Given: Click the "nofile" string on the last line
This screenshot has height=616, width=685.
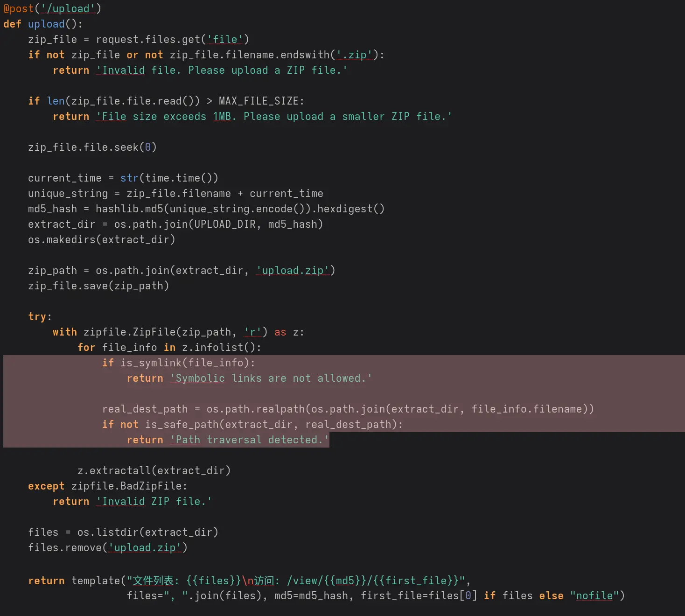Looking at the screenshot, I should coord(594,596).
